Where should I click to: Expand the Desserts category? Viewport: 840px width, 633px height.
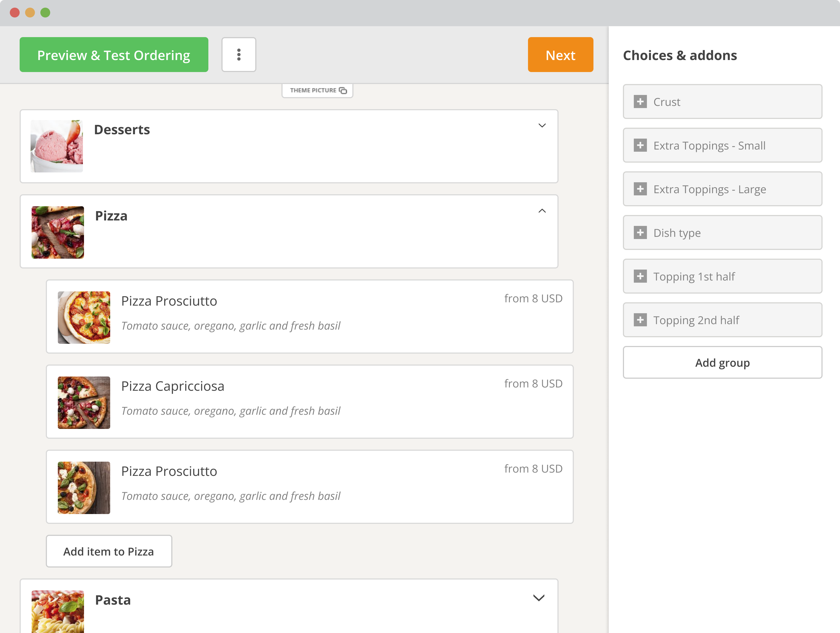coord(542,126)
